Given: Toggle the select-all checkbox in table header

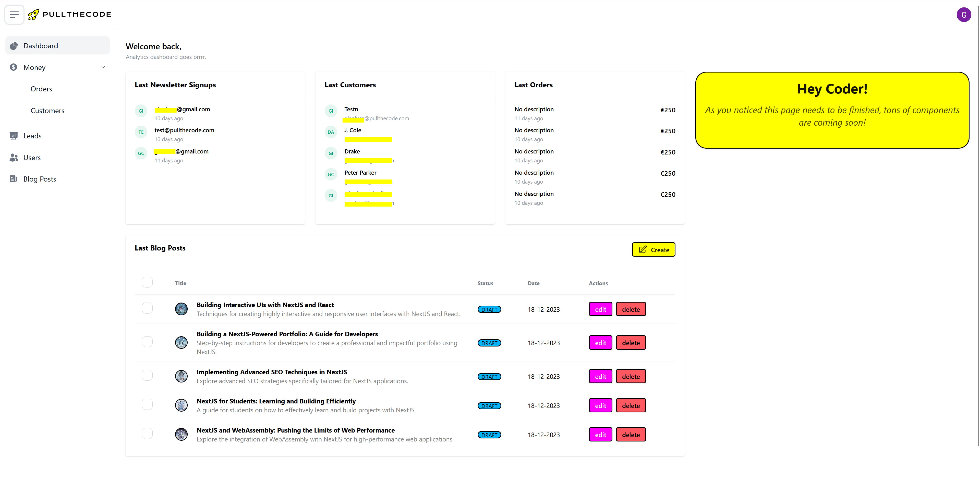Looking at the screenshot, I should click(x=147, y=282).
